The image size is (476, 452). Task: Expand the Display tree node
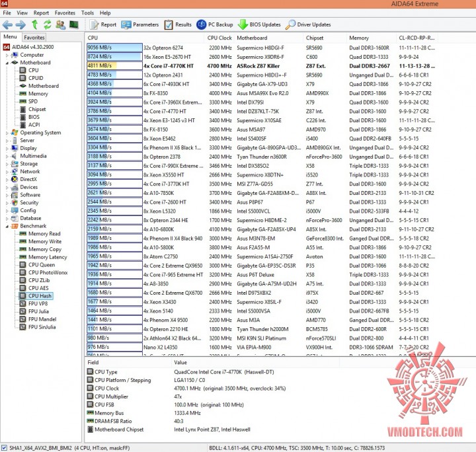tap(7, 148)
